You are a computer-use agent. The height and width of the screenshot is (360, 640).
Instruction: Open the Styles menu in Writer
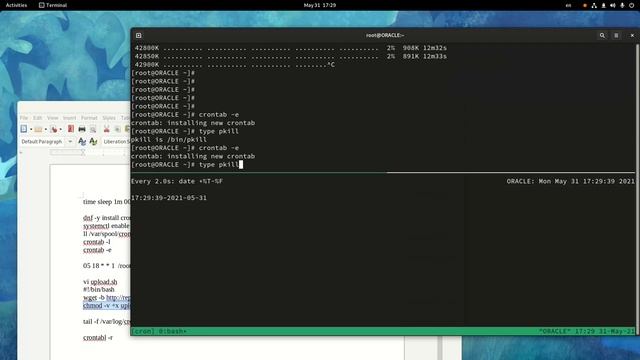(109, 118)
